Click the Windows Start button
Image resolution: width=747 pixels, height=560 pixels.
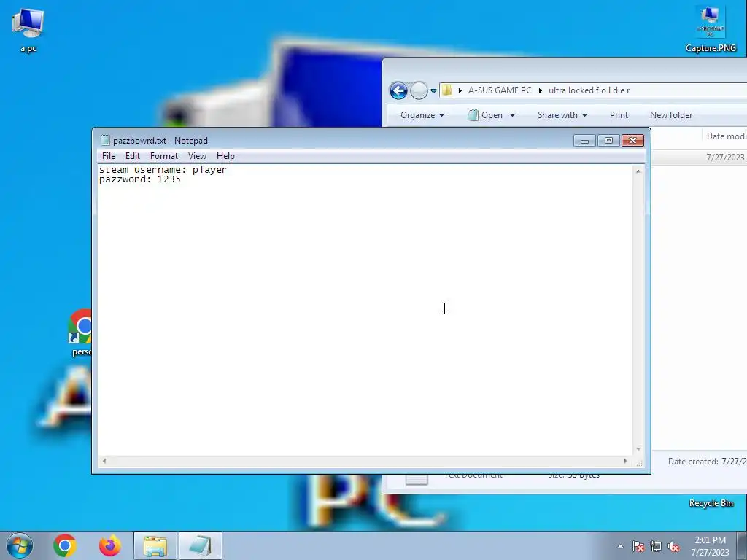pos(20,545)
